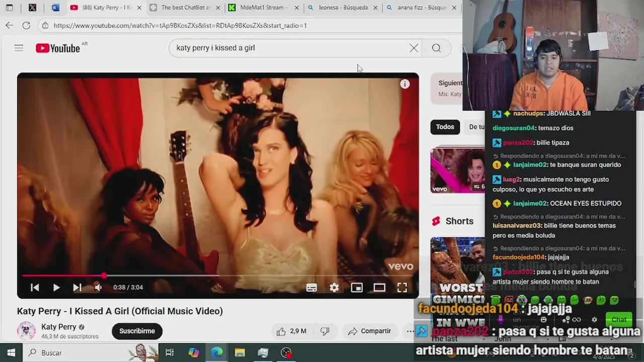
Task: Click username diegosuran04 in chat
Action: pos(514,128)
